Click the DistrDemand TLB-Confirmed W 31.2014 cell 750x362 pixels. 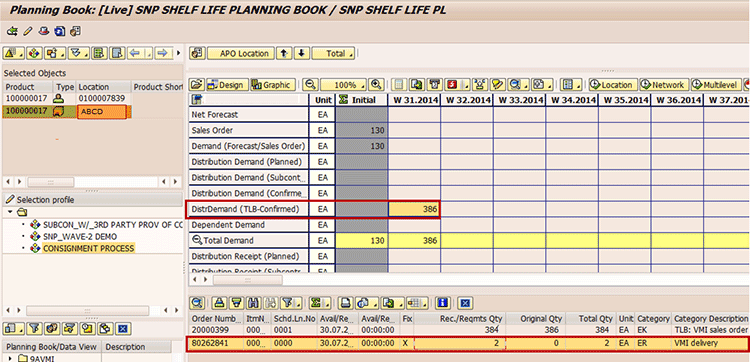tap(414, 209)
